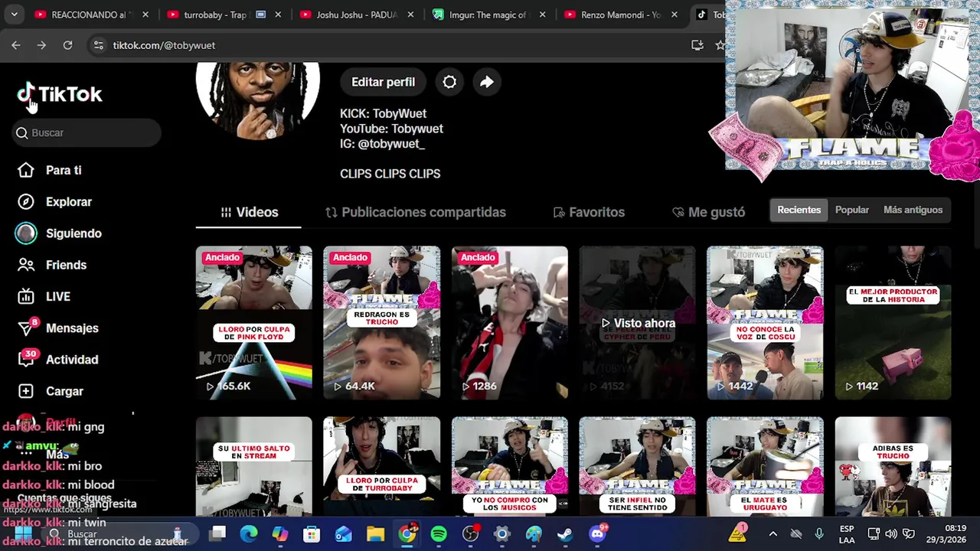Viewport: 980px width, 551px height.
Task: Open Chrome from the taskbar
Action: (407, 533)
